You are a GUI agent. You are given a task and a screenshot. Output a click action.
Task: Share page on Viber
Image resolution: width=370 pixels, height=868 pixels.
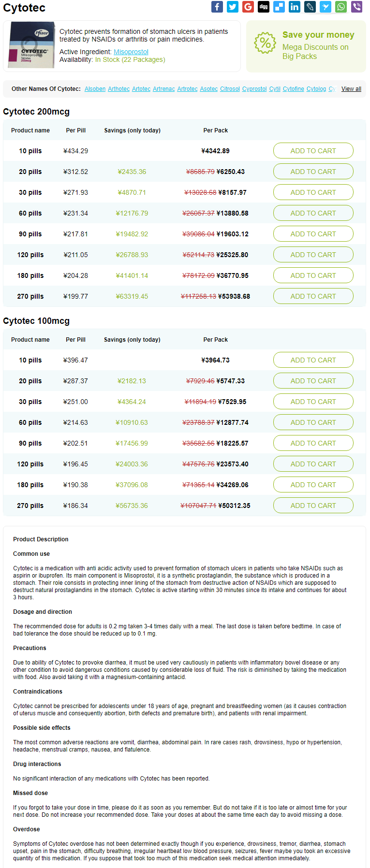[x=356, y=7]
